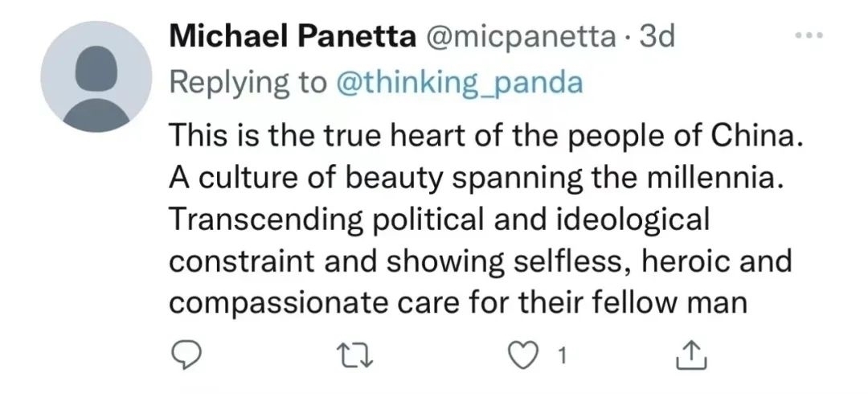Image resolution: width=868 pixels, height=394 pixels.
Task: Visit the @thinking_panda mention link
Action: click(458, 83)
